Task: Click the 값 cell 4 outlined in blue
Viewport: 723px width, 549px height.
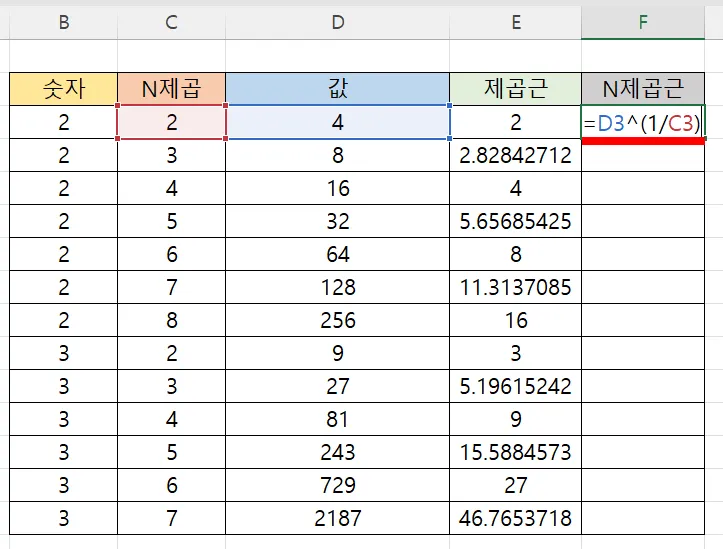Action: (338, 122)
